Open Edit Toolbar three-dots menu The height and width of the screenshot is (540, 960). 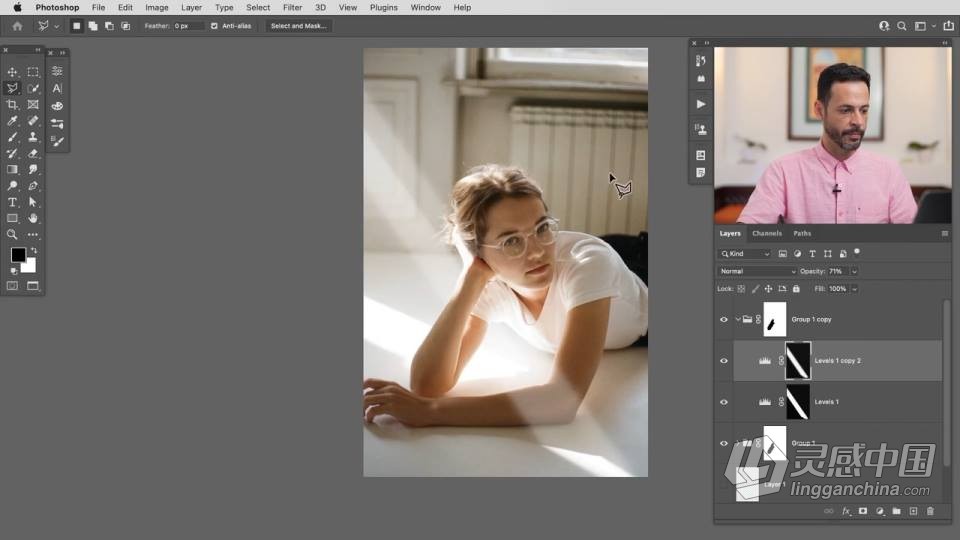(33, 234)
